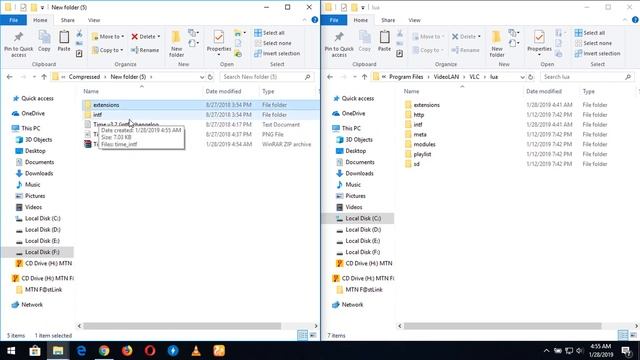Click Pin to Quick access in left window

point(18,44)
